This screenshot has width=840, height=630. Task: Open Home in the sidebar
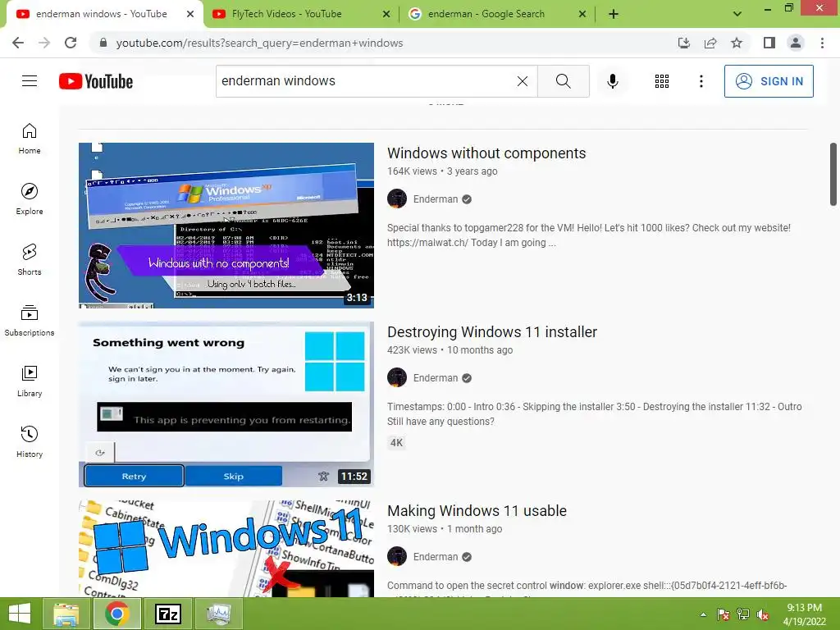pos(30,139)
